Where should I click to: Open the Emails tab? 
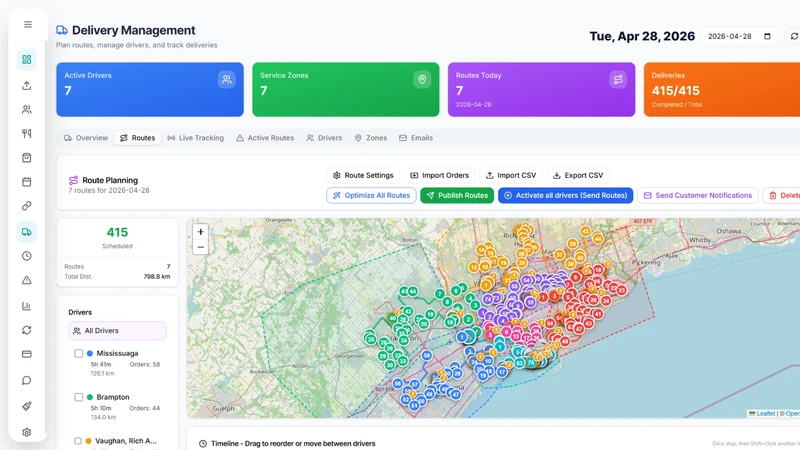(416, 138)
